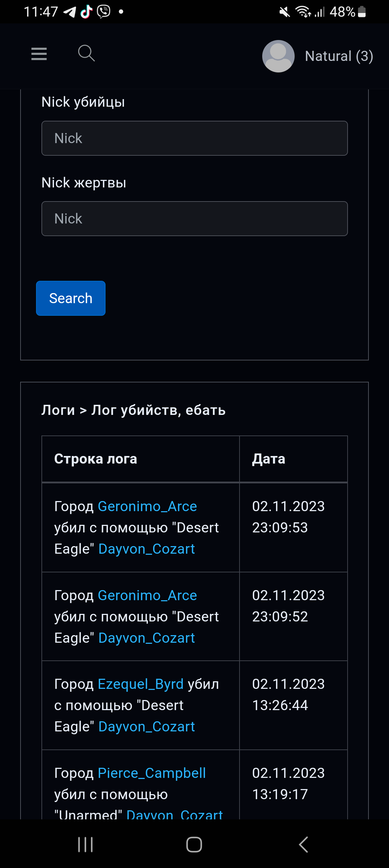The height and width of the screenshot is (868, 389).
Task: Tap the Telegram notification icon
Action: [70, 12]
